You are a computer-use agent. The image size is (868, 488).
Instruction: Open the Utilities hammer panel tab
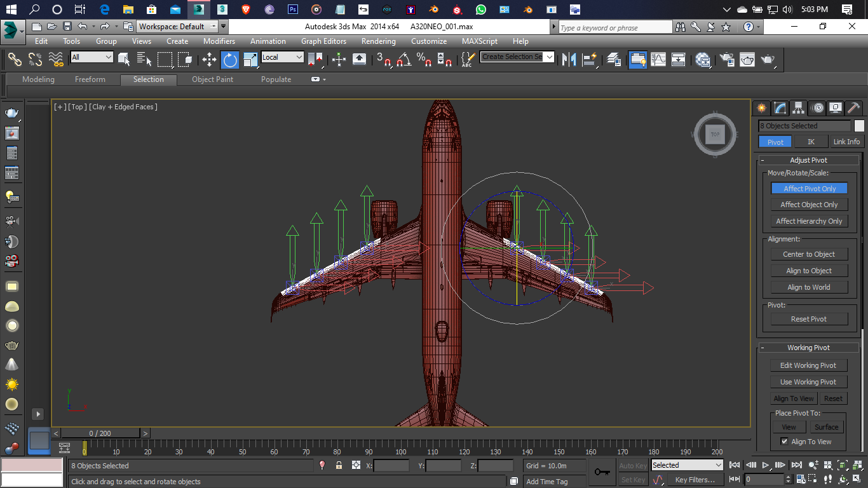pos(854,107)
